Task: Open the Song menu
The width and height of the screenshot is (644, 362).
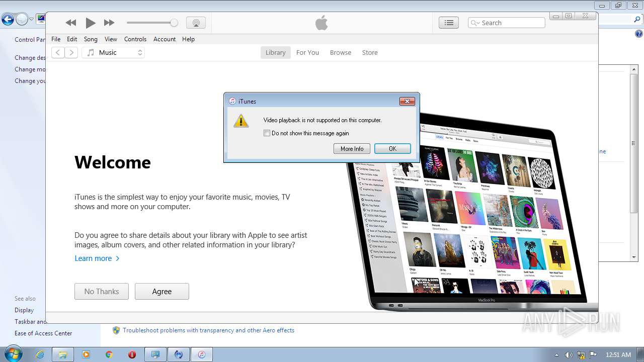Action: point(91,39)
